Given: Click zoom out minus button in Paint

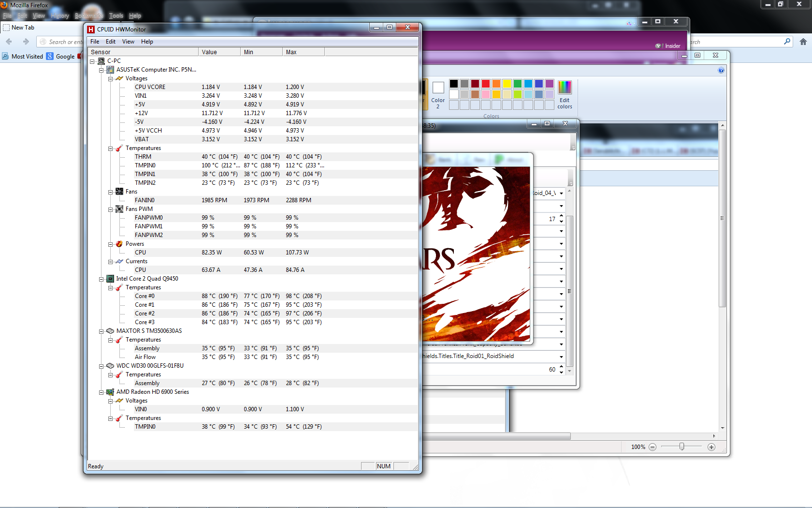Looking at the screenshot, I should tap(652, 447).
